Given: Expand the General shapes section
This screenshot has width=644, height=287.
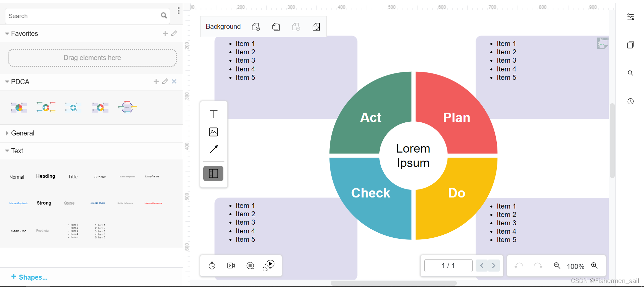Looking at the screenshot, I should [x=7, y=133].
